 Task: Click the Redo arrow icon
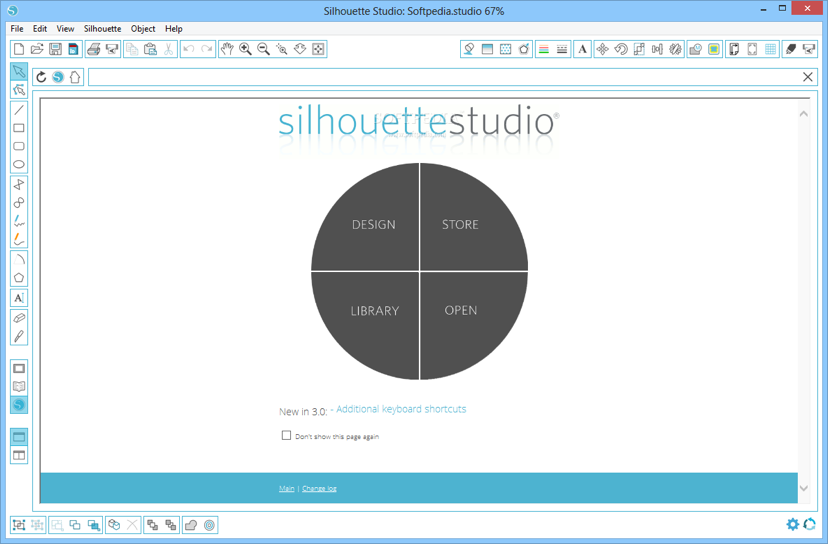point(206,49)
